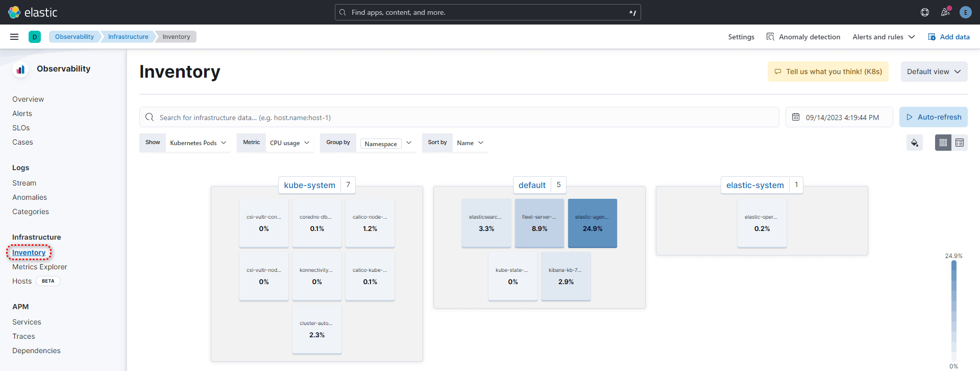Switch to the table list view
The width and height of the screenshot is (980, 371).
click(x=960, y=143)
